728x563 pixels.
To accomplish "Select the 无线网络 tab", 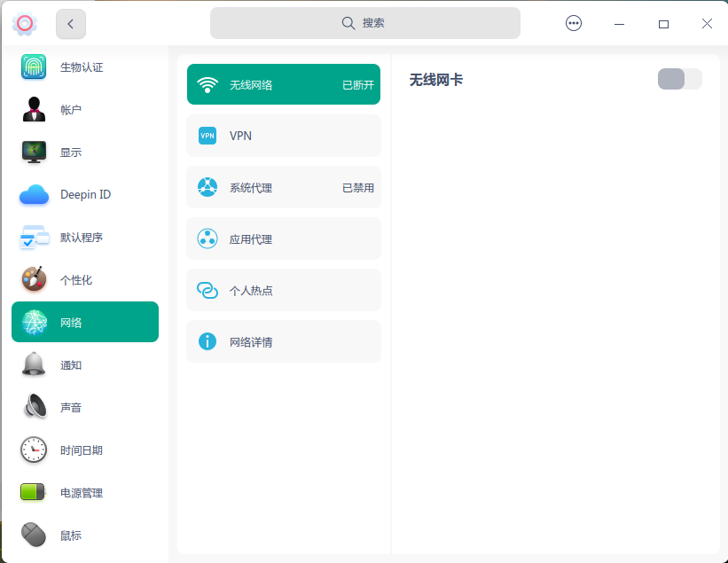I will tap(284, 84).
